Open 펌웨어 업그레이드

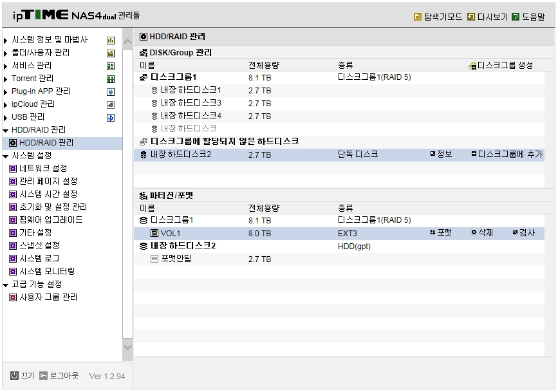51,219
